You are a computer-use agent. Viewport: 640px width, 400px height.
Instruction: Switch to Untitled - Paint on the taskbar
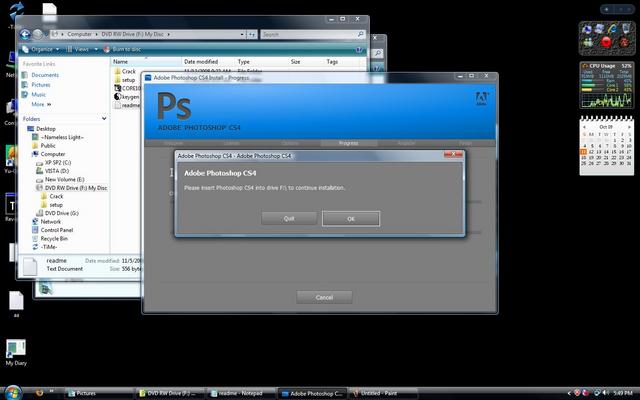382,393
